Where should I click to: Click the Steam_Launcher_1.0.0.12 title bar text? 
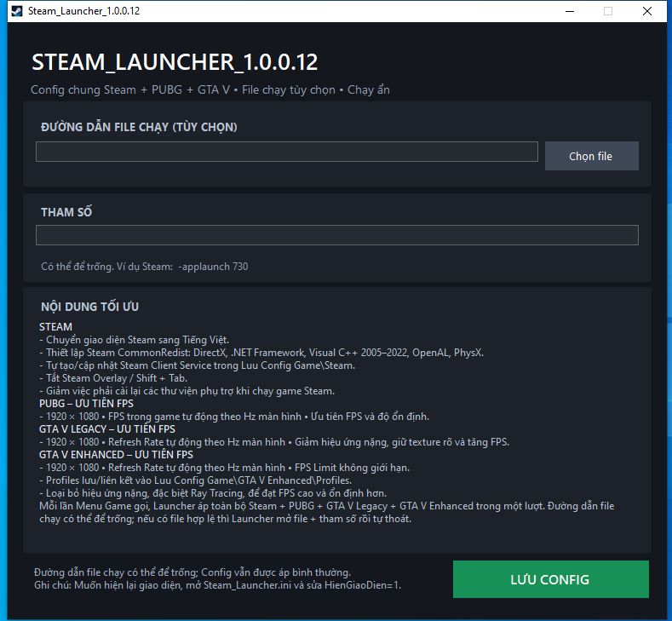84,11
